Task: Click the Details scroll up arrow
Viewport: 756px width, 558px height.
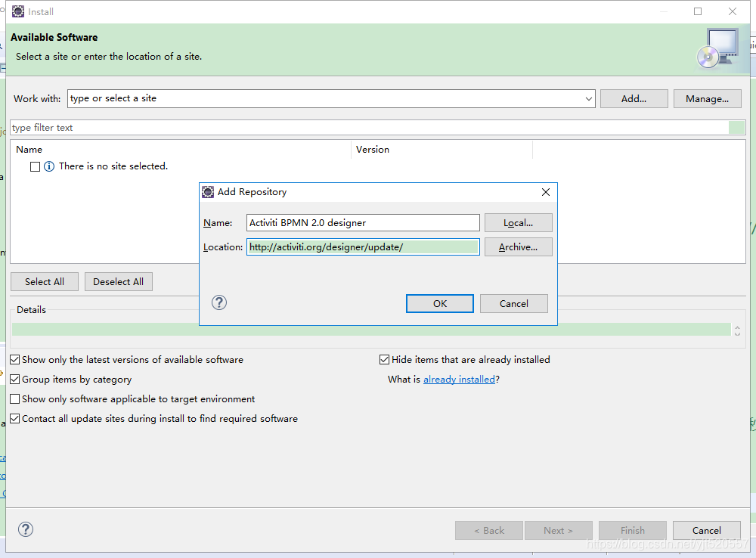Action: (x=737, y=327)
